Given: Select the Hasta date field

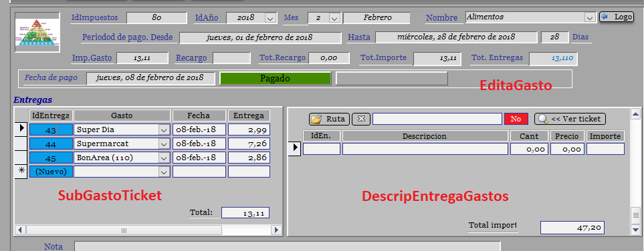Looking at the screenshot, I should click(456, 37).
